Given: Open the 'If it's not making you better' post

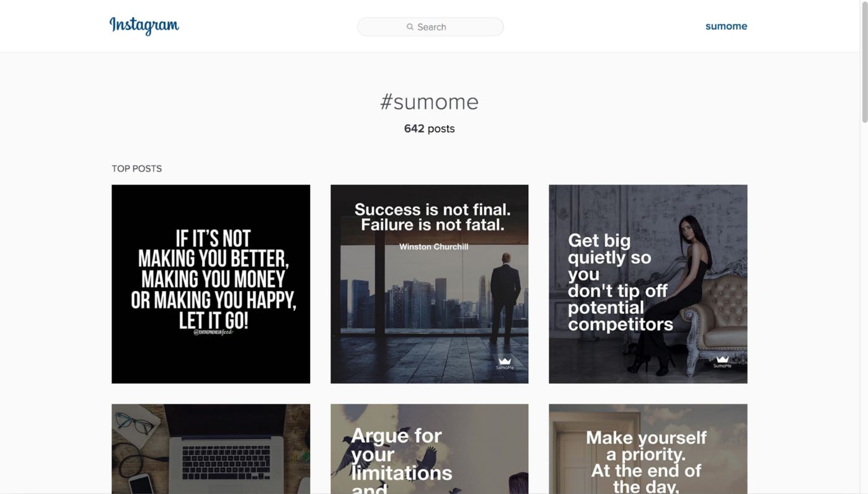Looking at the screenshot, I should click(x=211, y=284).
